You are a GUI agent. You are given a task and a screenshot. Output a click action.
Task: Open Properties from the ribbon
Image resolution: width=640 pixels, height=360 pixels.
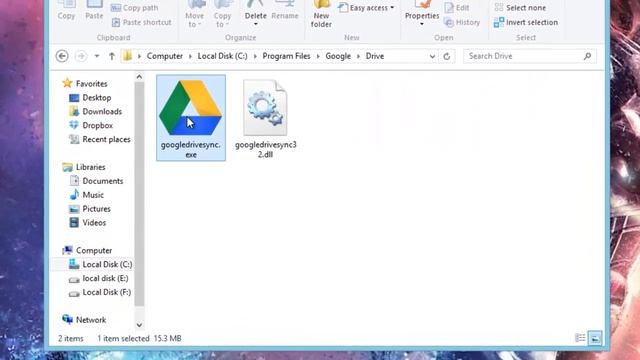click(422, 14)
